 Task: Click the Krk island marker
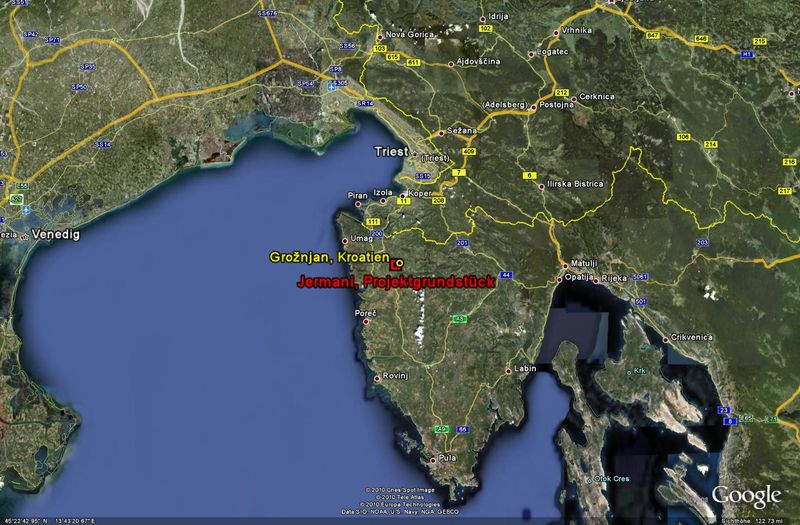[628, 373]
